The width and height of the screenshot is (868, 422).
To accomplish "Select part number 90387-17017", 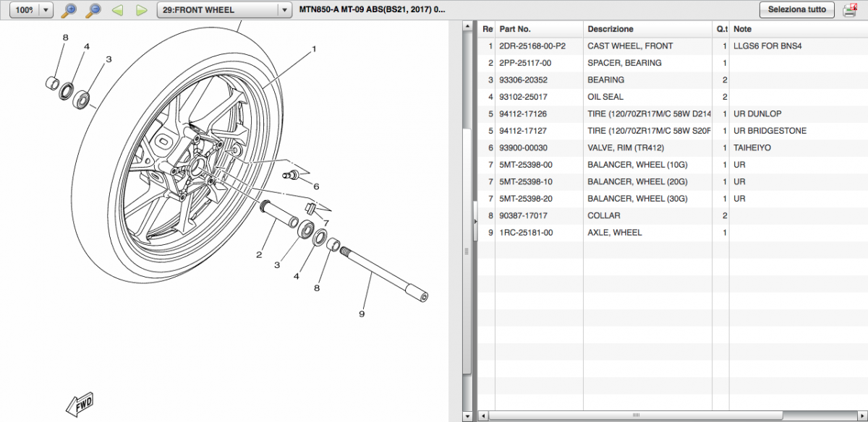I will pos(523,216).
